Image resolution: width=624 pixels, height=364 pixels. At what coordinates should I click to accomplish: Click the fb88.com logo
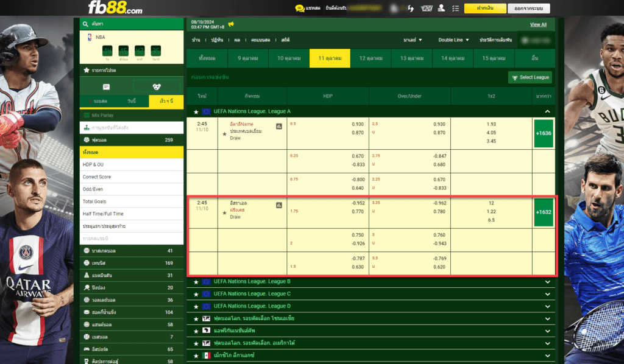point(115,7)
